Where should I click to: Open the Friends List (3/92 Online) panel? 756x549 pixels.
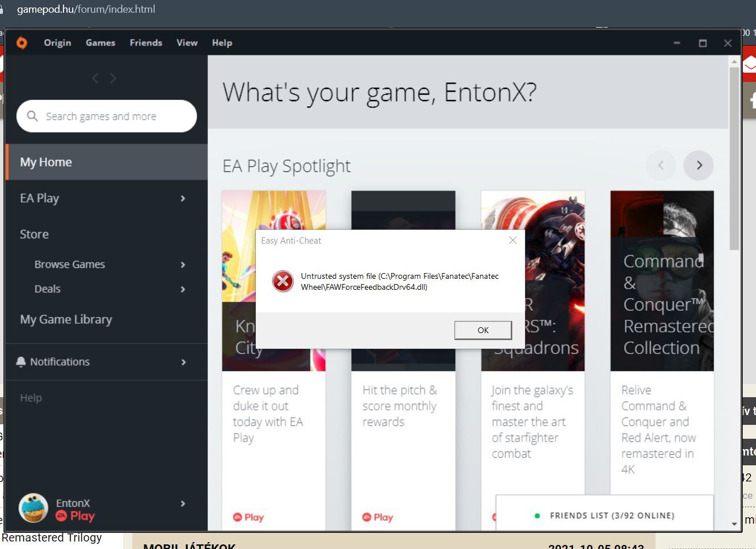click(x=605, y=513)
